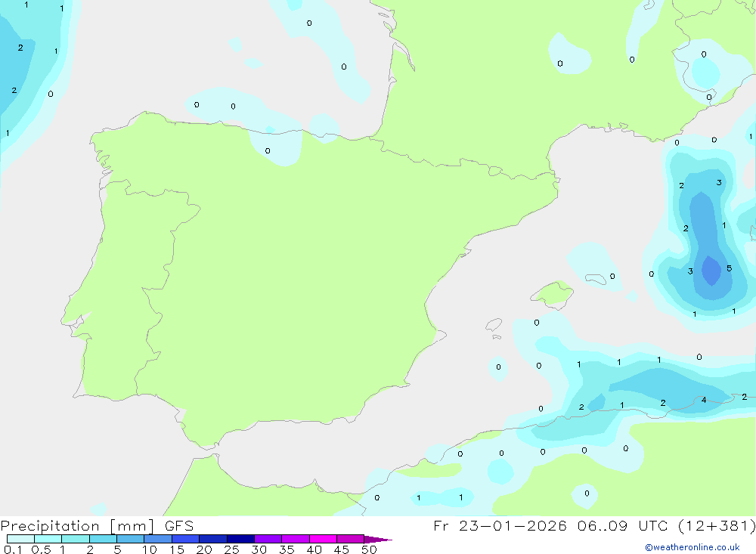Click the 30–35 mm purple legend segment
This screenshot has width=756, height=554.
pyautogui.click(x=268, y=539)
